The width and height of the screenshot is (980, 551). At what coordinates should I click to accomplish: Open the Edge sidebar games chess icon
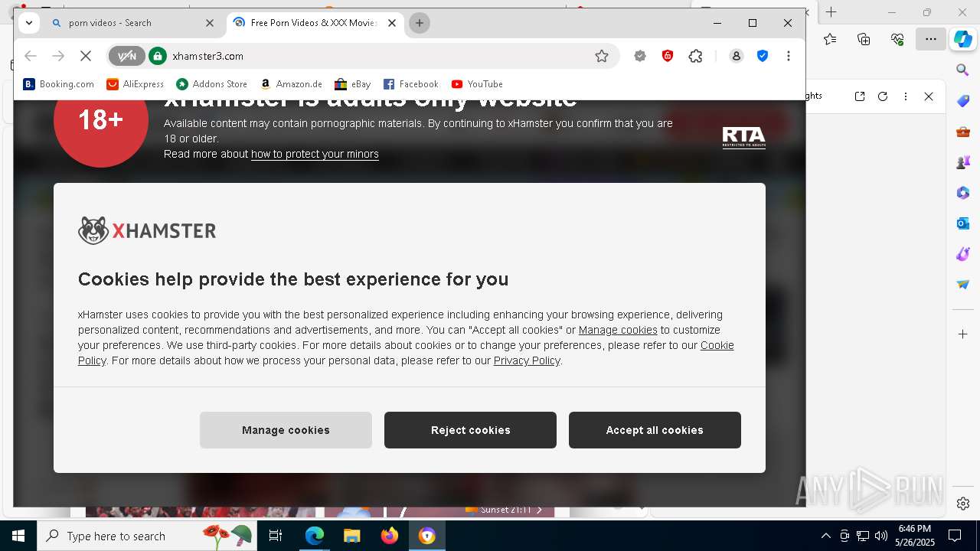963,162
